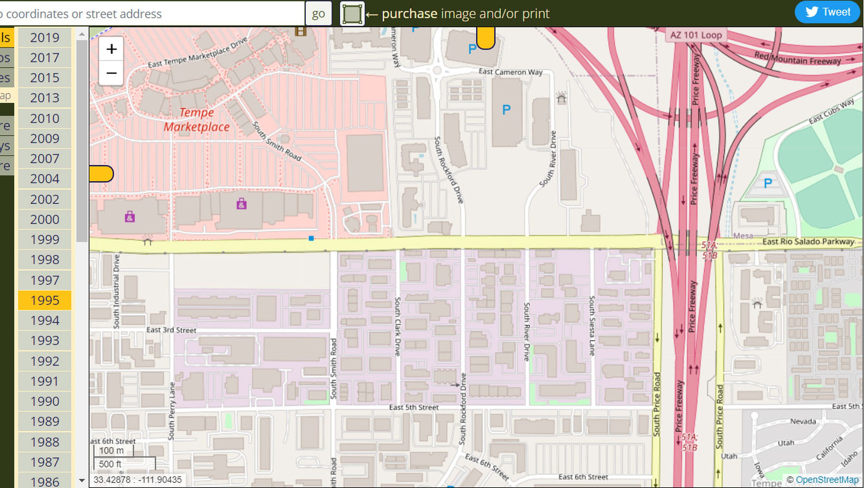Click the East 3rd Street road label
Image resolution: width=868 pixels, height=488 pixels.
coord(171,330)
